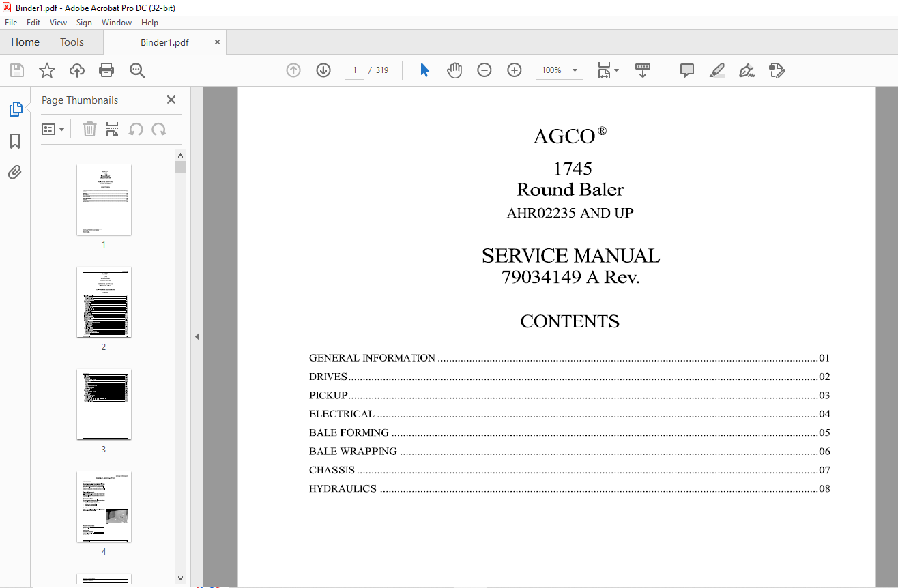Click the scrolling mode keyboard icon
This screenshot has width=898, height=588.
click(x=643, y=70)
